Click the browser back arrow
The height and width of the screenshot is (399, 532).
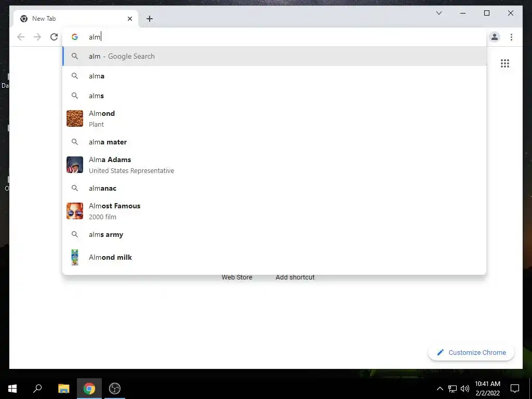point(21,37)
